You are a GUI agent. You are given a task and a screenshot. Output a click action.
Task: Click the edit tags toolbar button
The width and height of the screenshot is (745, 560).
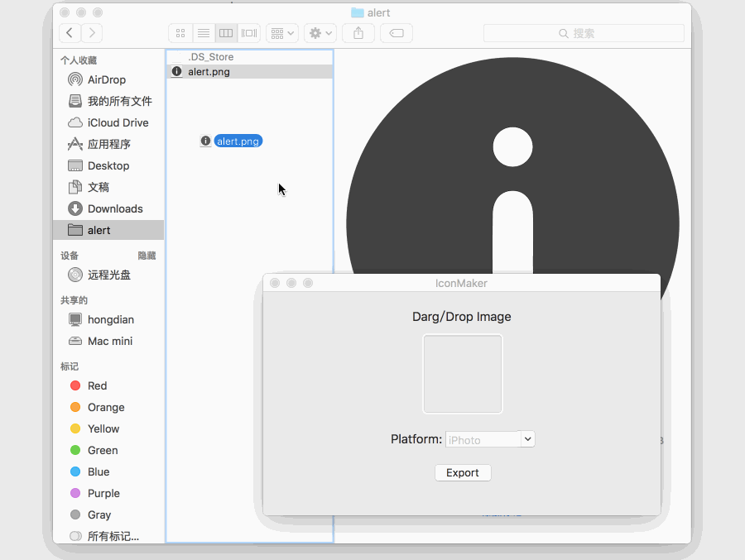tap(397, 33)
